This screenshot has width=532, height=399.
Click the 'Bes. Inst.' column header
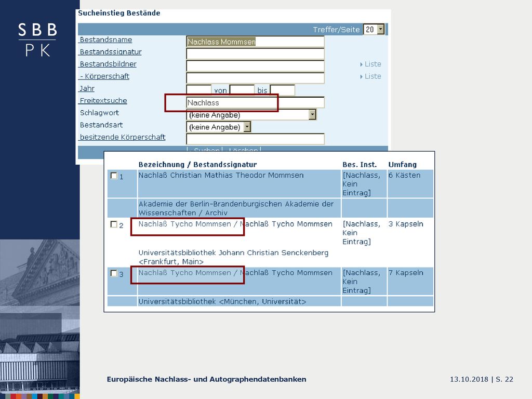360,165
